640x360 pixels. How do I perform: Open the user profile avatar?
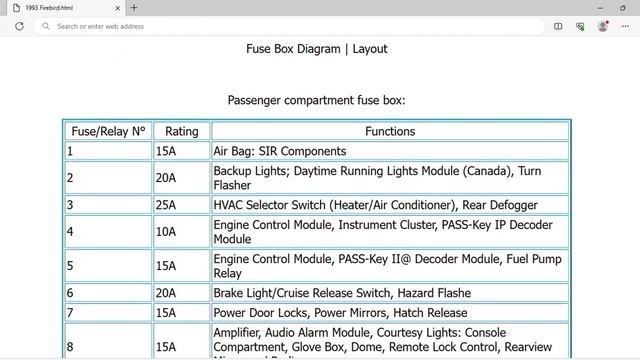click(x=603, y=26)
